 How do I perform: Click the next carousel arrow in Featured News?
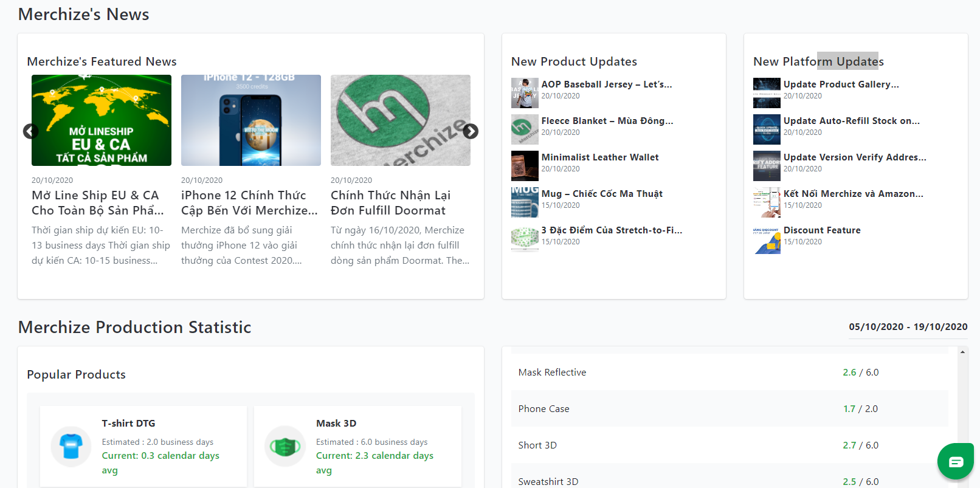point(471,131)
